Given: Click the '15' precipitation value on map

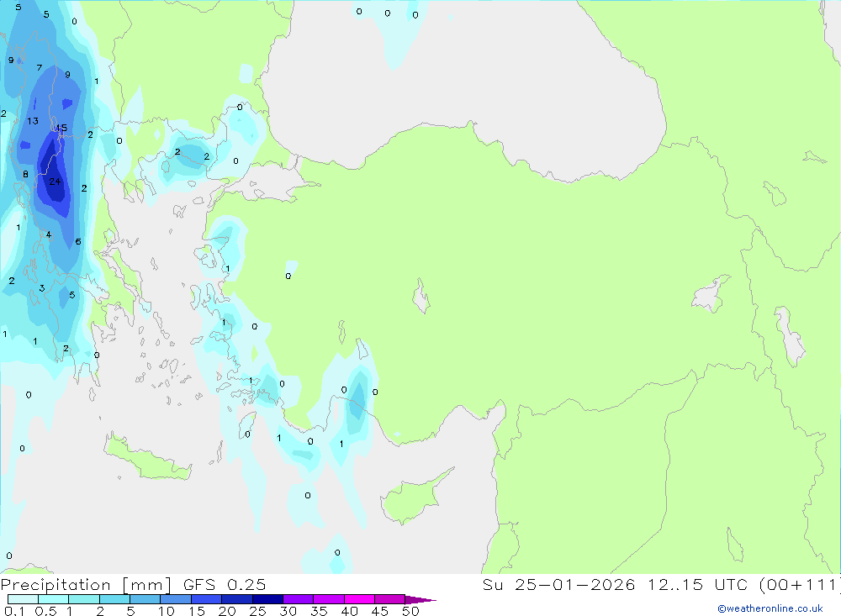Looking at the screenshot, I should [x=61, y=128].
